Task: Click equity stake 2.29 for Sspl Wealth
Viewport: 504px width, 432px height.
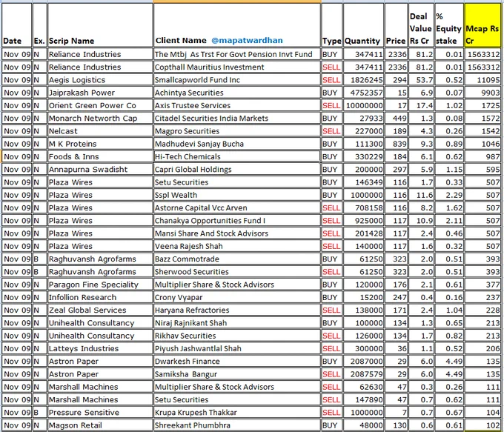Action: 449,195
